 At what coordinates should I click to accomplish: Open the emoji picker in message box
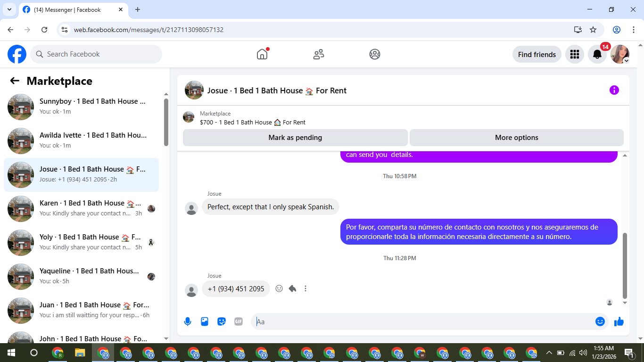[600, 321]
